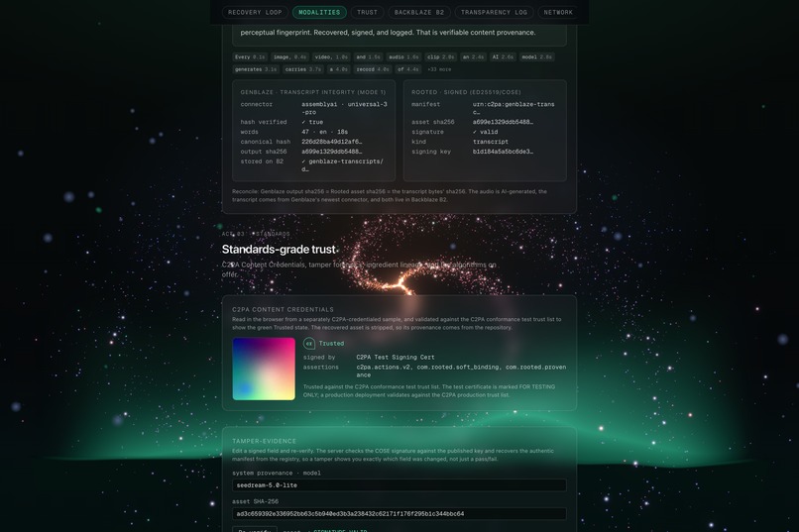799x532 pixels.
Task: Click the 'an 2.4s' word chip
Action: (474, 57)
